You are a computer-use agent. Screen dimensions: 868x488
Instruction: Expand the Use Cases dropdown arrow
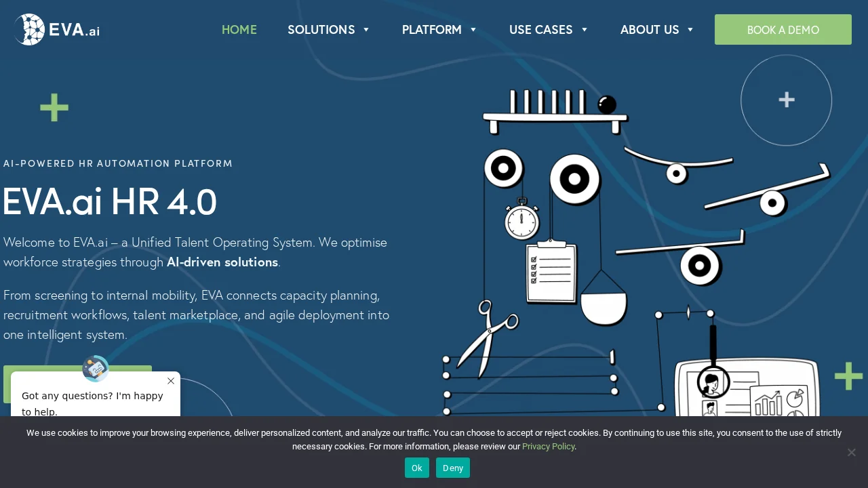pyautogui.click(x=585, y=30)
